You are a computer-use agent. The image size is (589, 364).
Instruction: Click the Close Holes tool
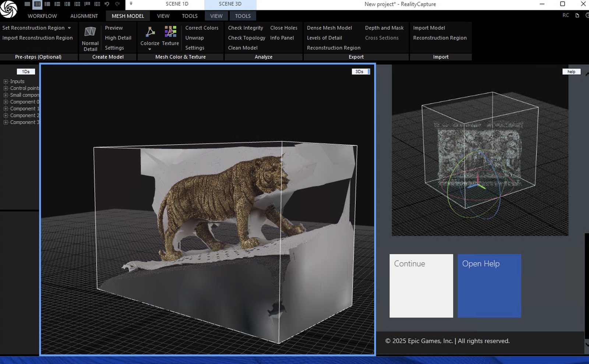(284, 28)
